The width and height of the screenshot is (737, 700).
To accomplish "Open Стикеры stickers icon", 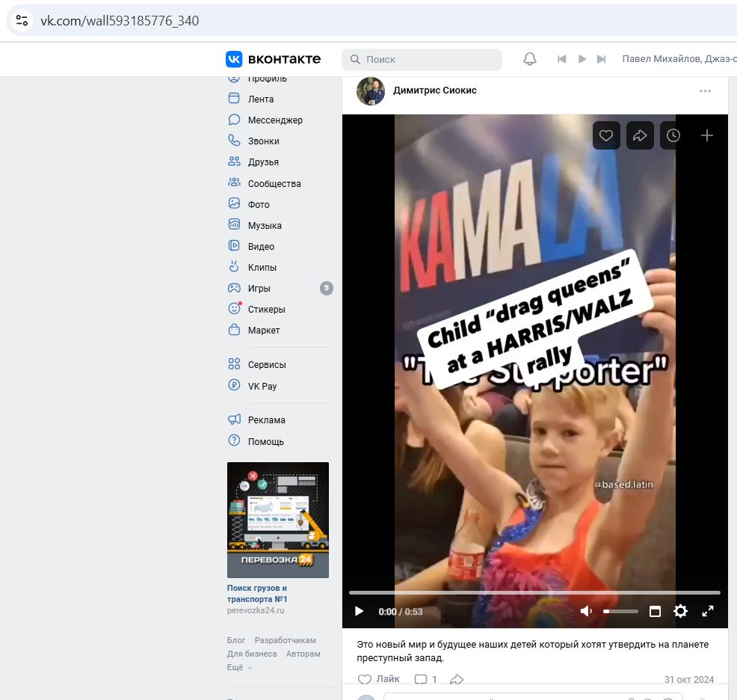I will pyautogui.click(x=234, y=309).
